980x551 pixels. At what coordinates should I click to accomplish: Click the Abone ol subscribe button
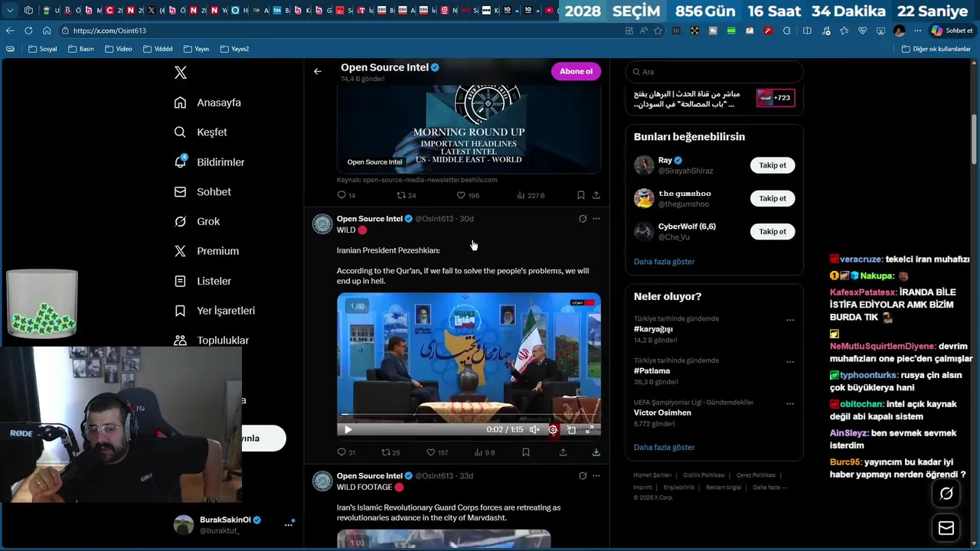576,71
